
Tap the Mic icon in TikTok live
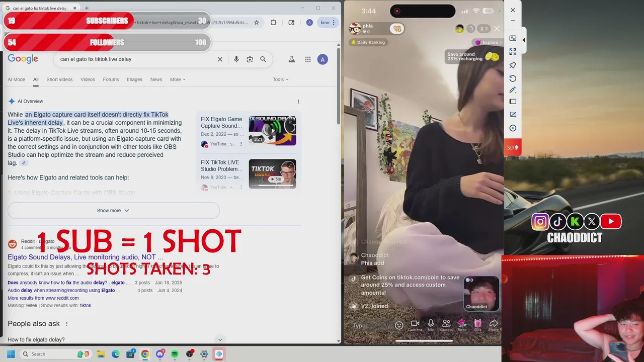pyautogui.click(x=431, y=325)
